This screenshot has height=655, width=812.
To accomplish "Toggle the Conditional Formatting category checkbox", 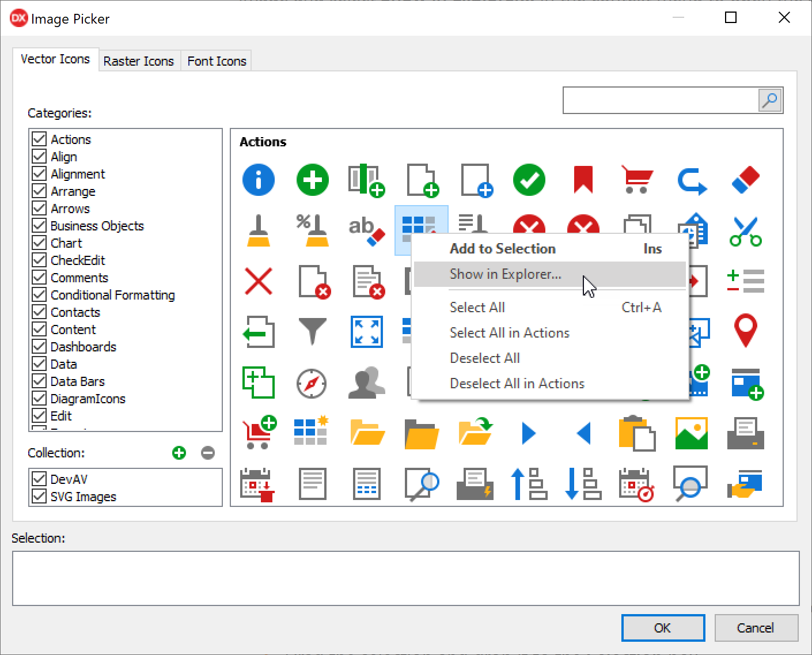I will 39,295.
